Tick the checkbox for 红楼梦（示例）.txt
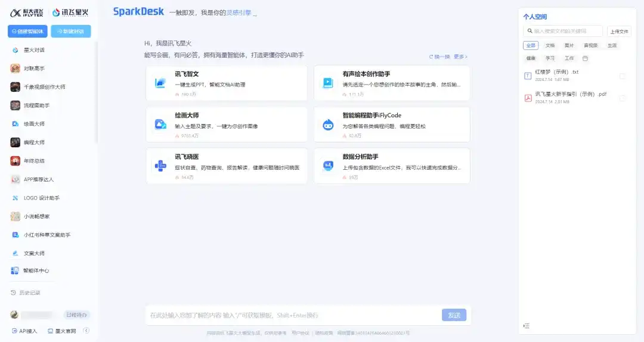The height and width of the screenshot is (342, 644). (x=623, y=76)
